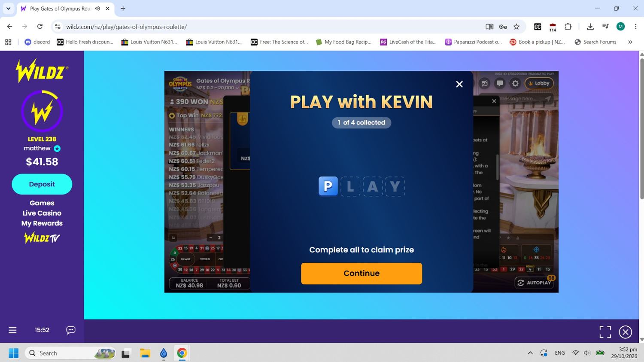Screen dimensions: 644x362
Task: Go to Live Casino section
Action: (x=42, y=213)
